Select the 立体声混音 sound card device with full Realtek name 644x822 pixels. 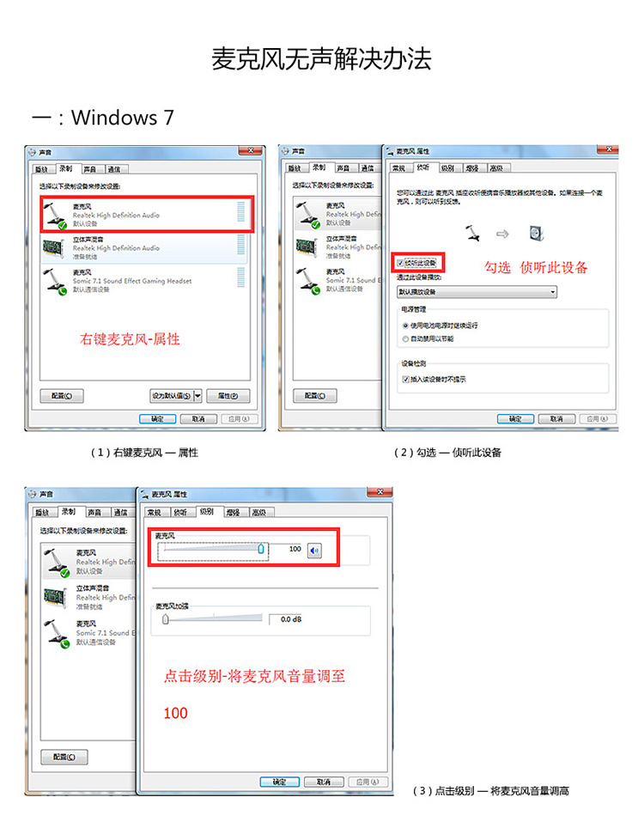tap(143, 248)
